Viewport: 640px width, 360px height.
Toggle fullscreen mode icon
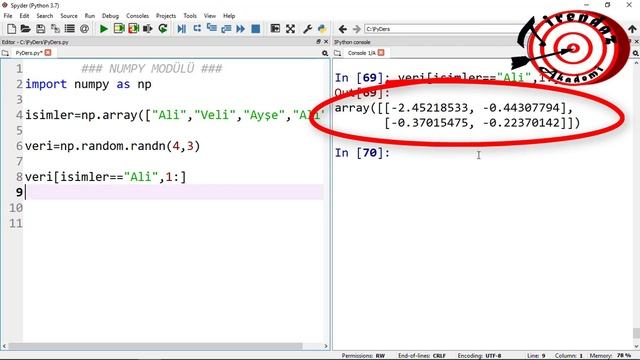(290, 29)
